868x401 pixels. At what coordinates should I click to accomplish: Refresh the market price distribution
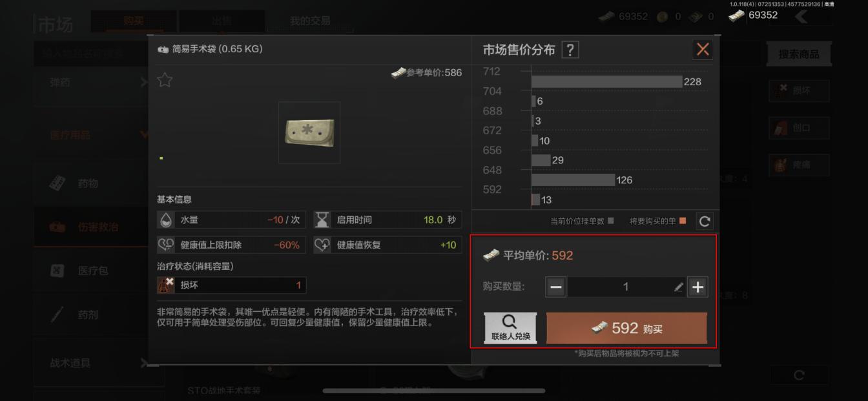[705, 221]
